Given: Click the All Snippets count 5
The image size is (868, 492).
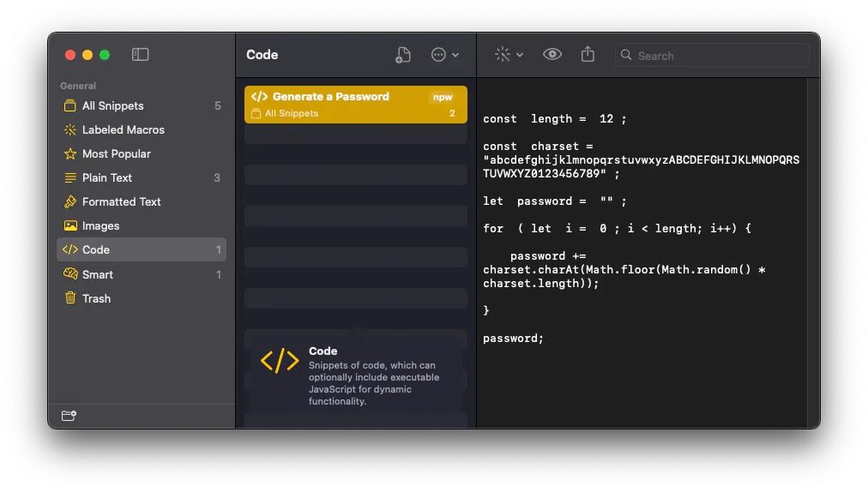Looking at the screenshot, I should point(218,105).
